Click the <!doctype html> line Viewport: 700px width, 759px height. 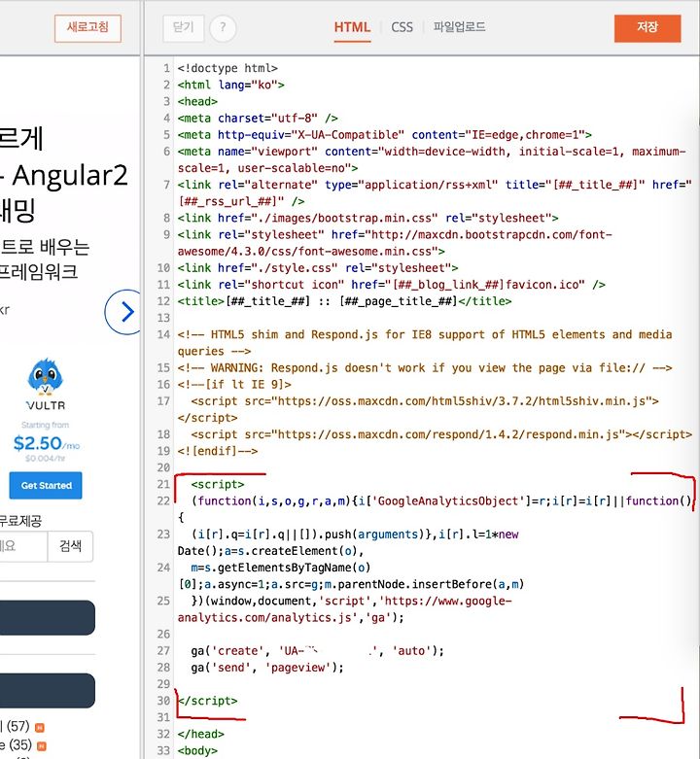(227, 68)
